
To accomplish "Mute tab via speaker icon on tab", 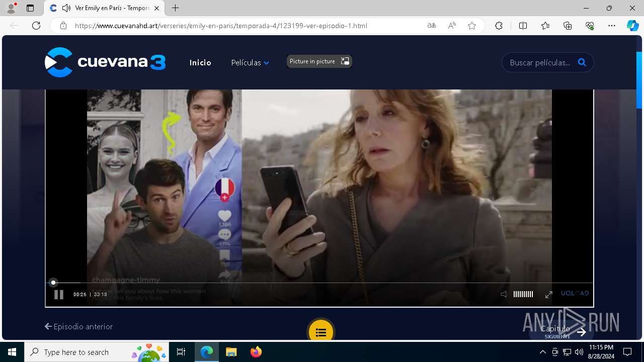I will [66, 8].
